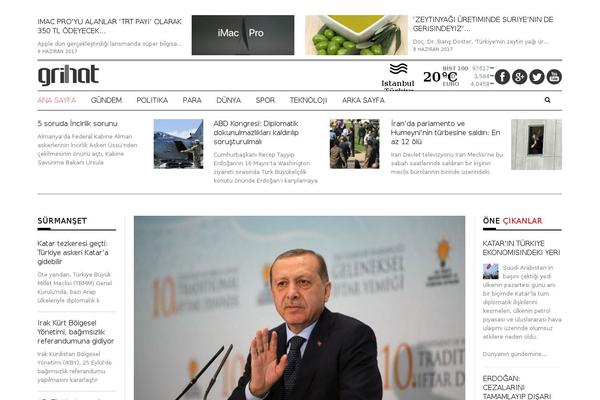Open the TEKNOLOJI menu section
The image size is (600, 400).
coord(308,100)
